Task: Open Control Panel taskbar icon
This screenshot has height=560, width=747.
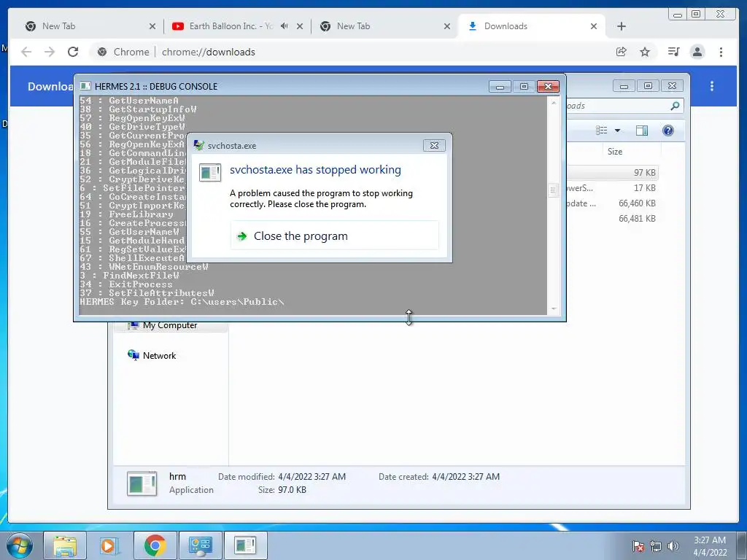Action: 200,545
